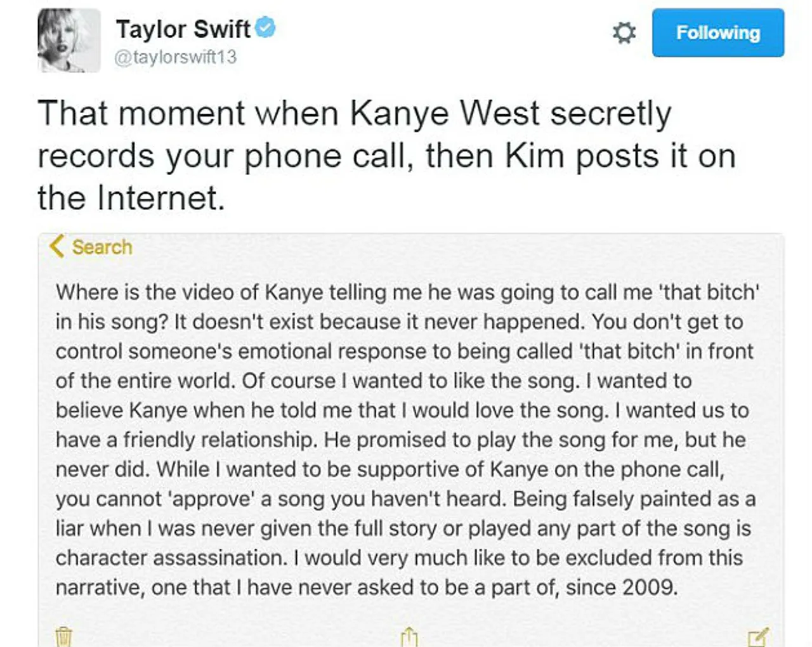Open Taylor Swift's profile picture
The image size is (812, 647).
tap(69, 40)
